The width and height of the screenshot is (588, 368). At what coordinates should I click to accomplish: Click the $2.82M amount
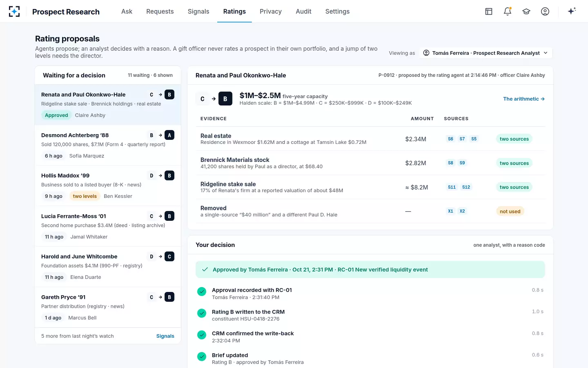[416, 163]
